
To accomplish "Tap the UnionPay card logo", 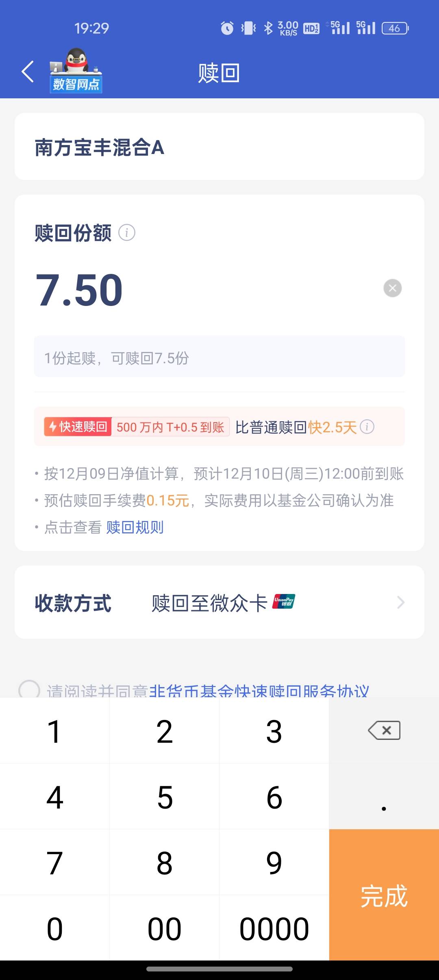I will click(284, 601).
